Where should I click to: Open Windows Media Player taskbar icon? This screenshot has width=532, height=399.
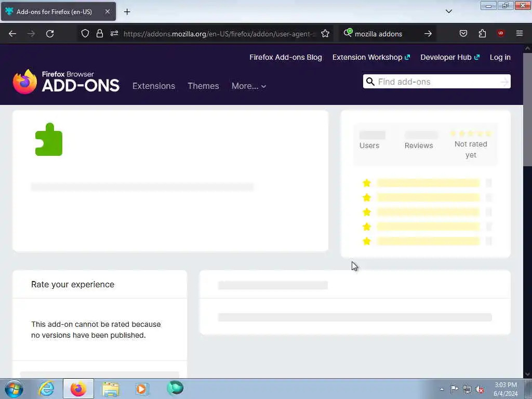142,389
